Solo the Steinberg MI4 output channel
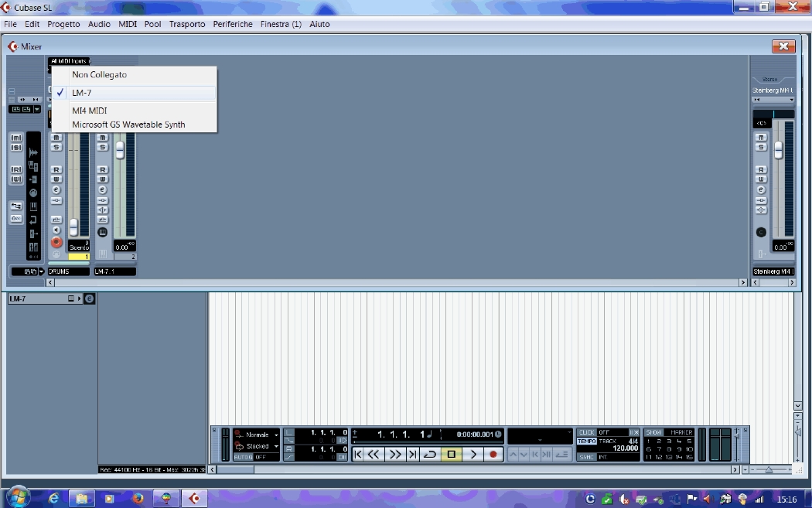This screenshot has width=812, height=508. click(761, 148)
